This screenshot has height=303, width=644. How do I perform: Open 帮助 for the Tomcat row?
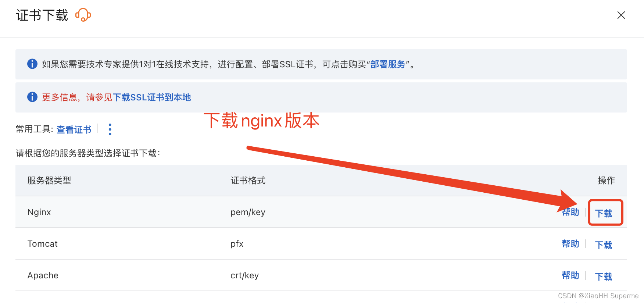(x=570, y=244)
